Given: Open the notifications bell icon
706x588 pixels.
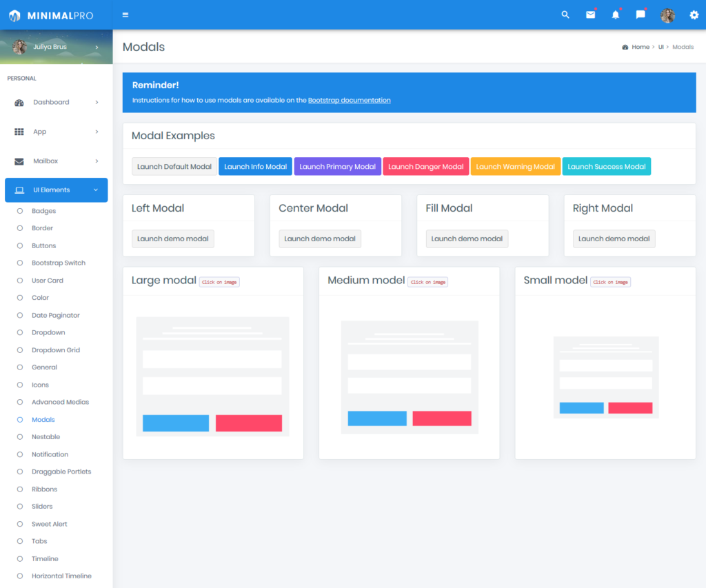Looking at the screenshot, I should click(615, 15).
